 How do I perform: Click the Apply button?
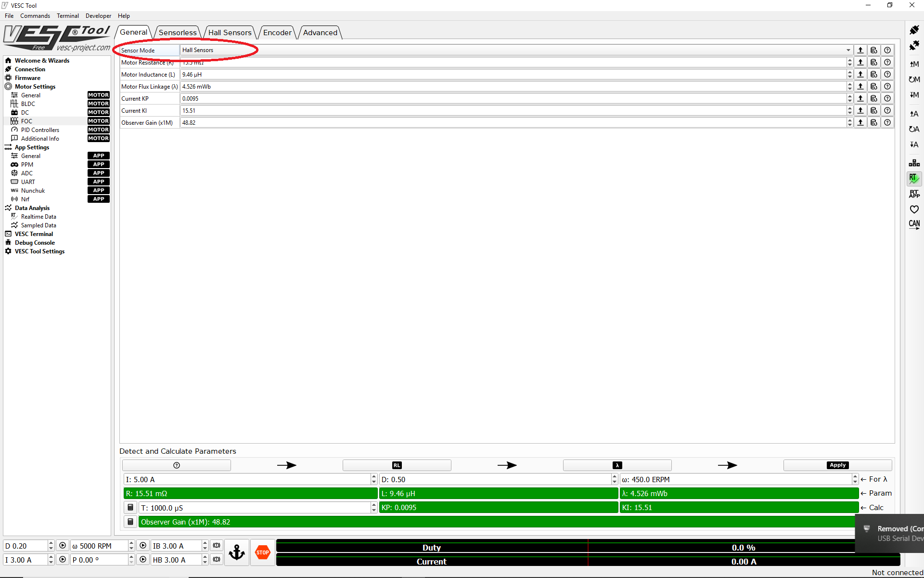pyautogui.click(x=837, y=465)
